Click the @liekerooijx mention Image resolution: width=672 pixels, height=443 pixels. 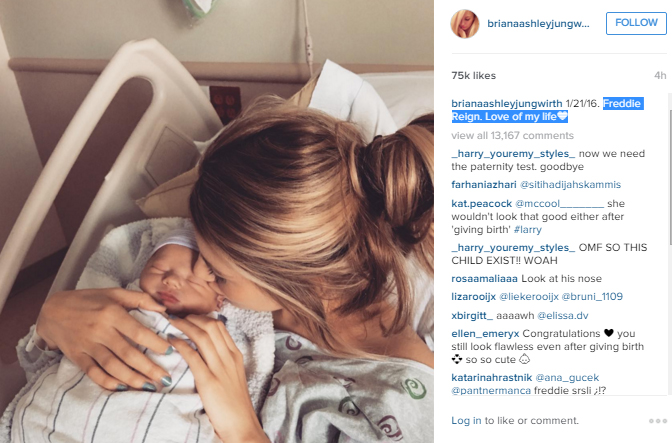(x=529, y=296)
